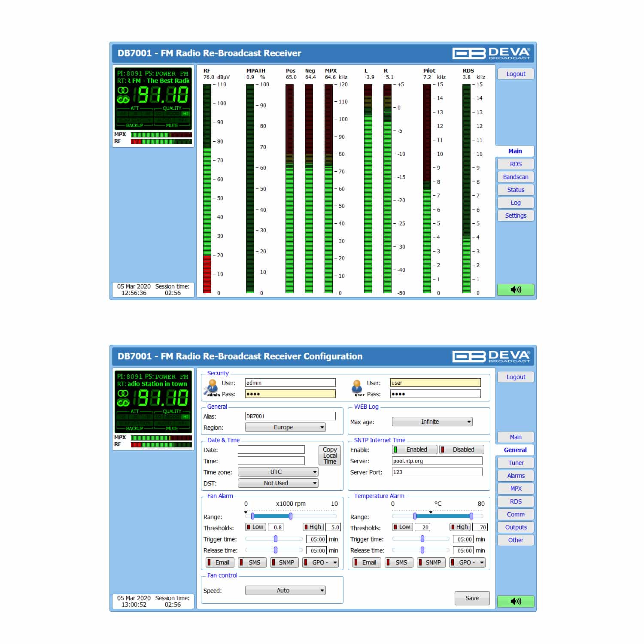Click the regular user Pass field
644x644 pixels.
pos(435,394)
